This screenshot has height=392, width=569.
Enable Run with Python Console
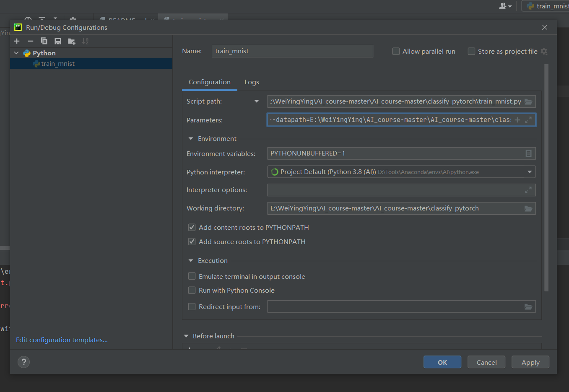[x=192, y=290]
